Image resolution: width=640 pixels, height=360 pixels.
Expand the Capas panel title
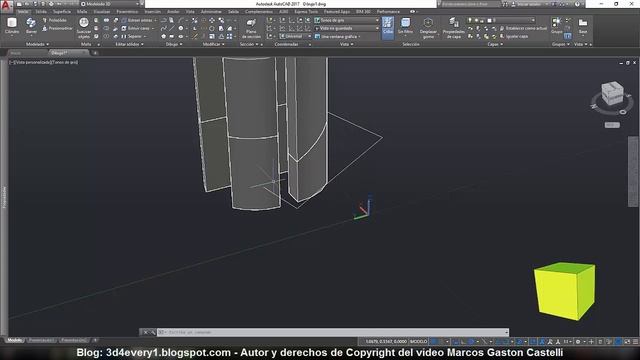495,44
